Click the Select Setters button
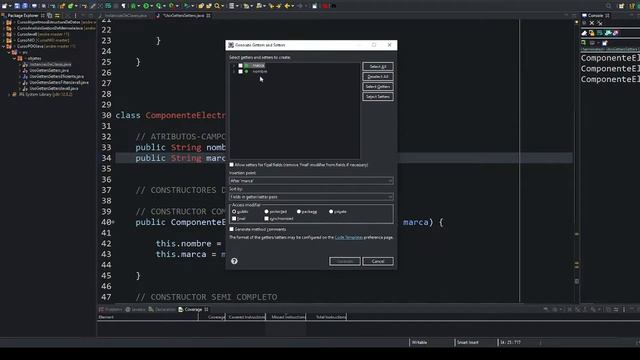640x360 pixels. point(378,97)
